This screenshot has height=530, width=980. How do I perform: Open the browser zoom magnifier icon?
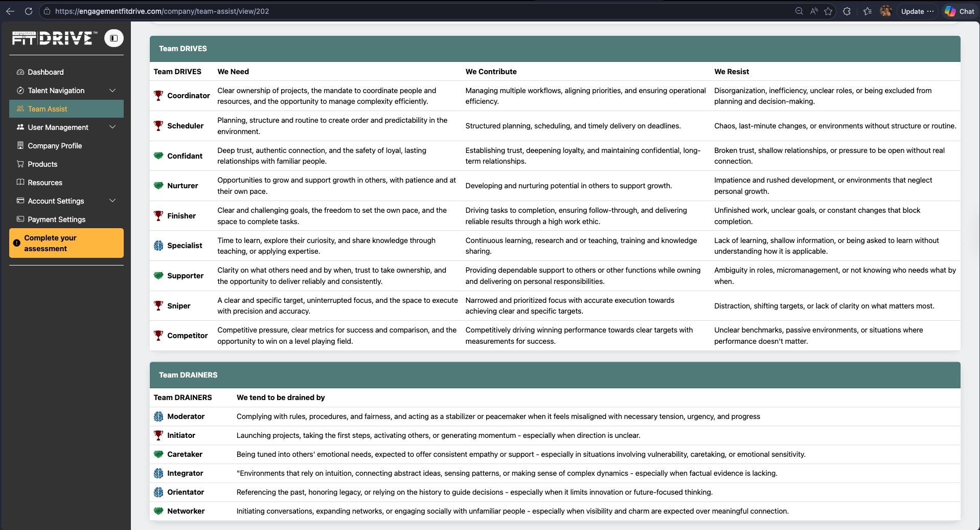(x=799, y=11)
